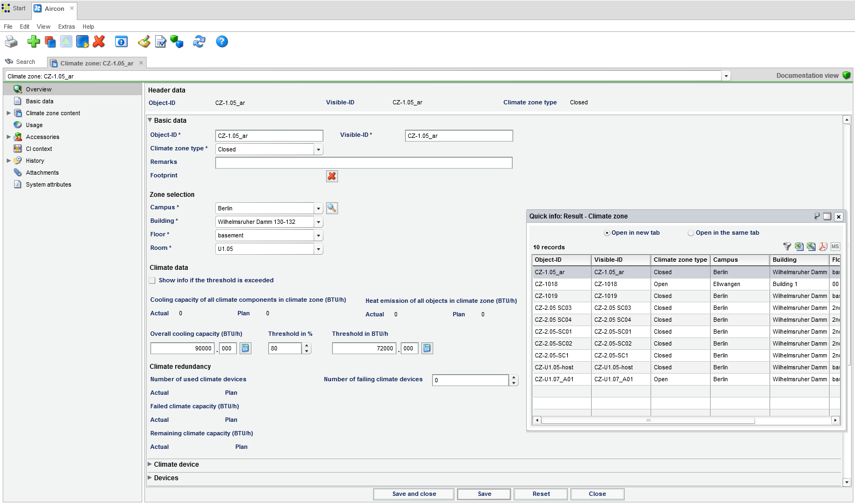This screenshot has height=504, width=855.
Task: Click the printer icon in the toolbar
Action: pyautogui.click(x=11, y=42)
